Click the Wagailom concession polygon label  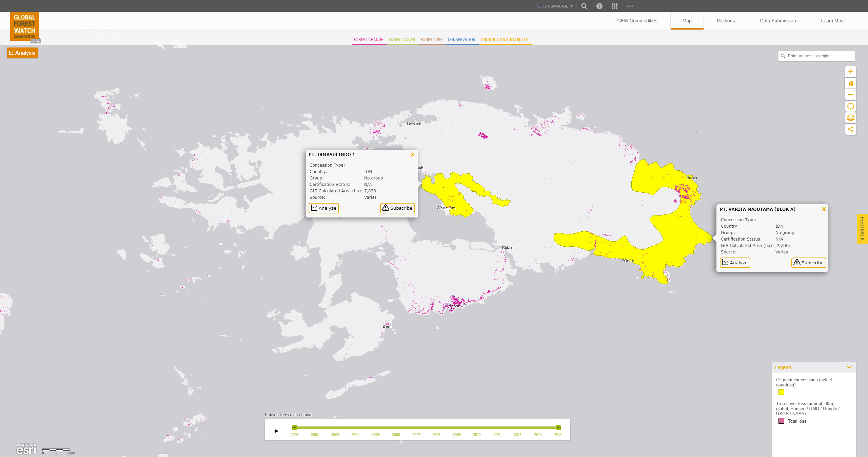click(x=446, y=208)
